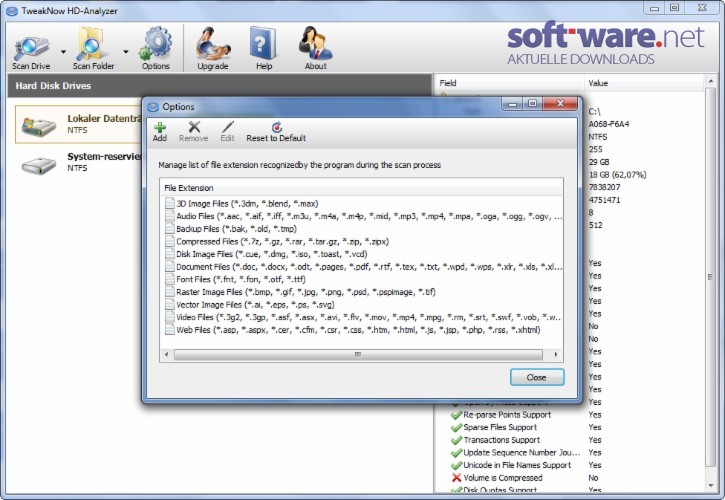Select the Document Files extension row
The height and width of the screenshot is (500, 725).
tap(361, 267)
